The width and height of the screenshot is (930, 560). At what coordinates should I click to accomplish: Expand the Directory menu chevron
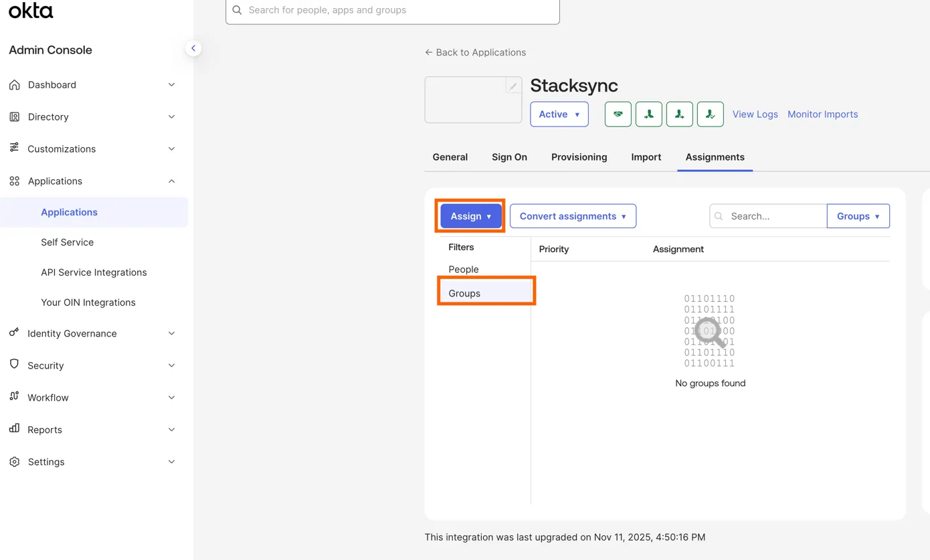click(171, 117)
